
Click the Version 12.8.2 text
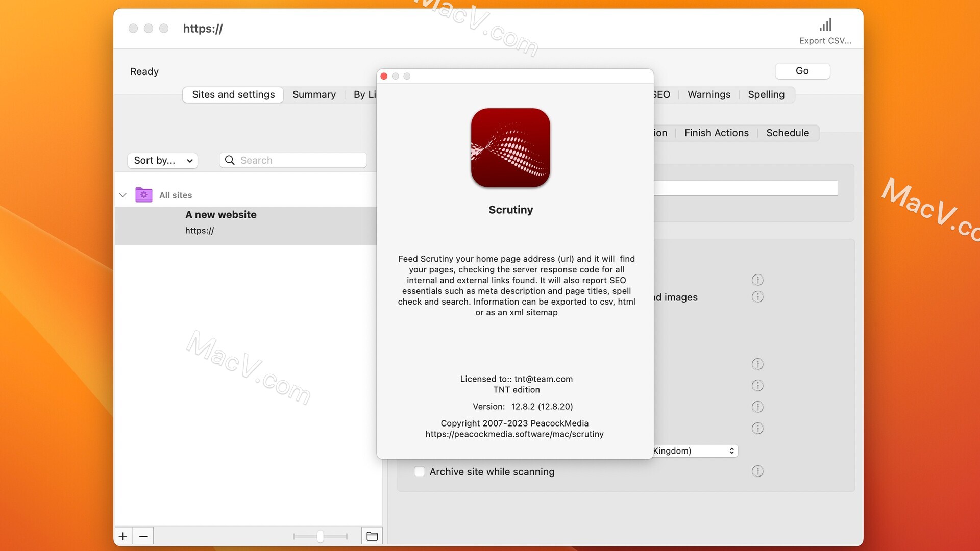point(523,407)
